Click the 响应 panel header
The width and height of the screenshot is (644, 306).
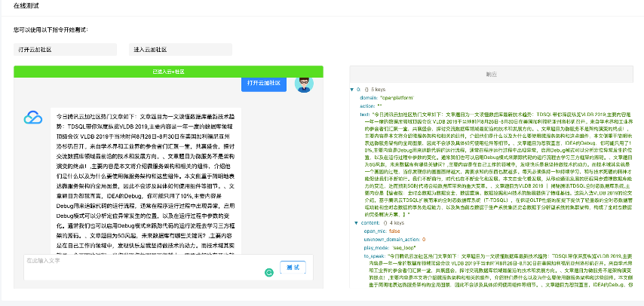coord(491,75)
